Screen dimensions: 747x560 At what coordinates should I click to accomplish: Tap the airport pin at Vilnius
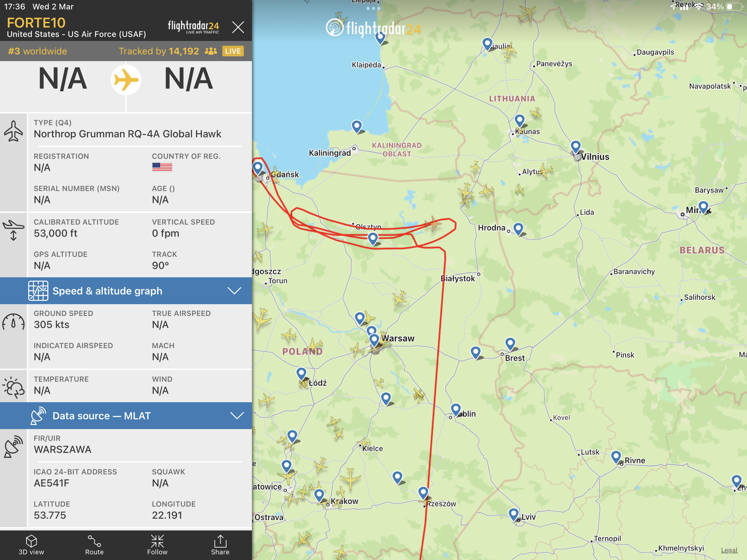(576, 147)
